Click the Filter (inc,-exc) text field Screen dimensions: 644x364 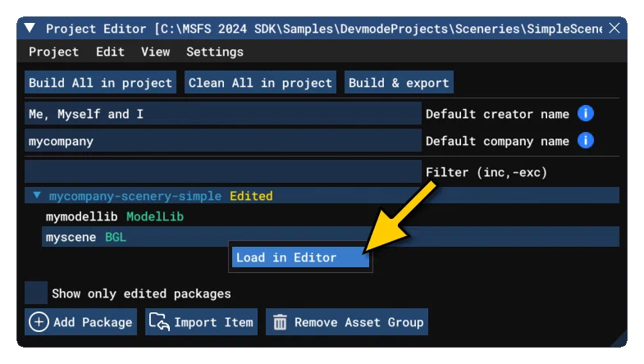pyautogui.click(x=223, y=171)
